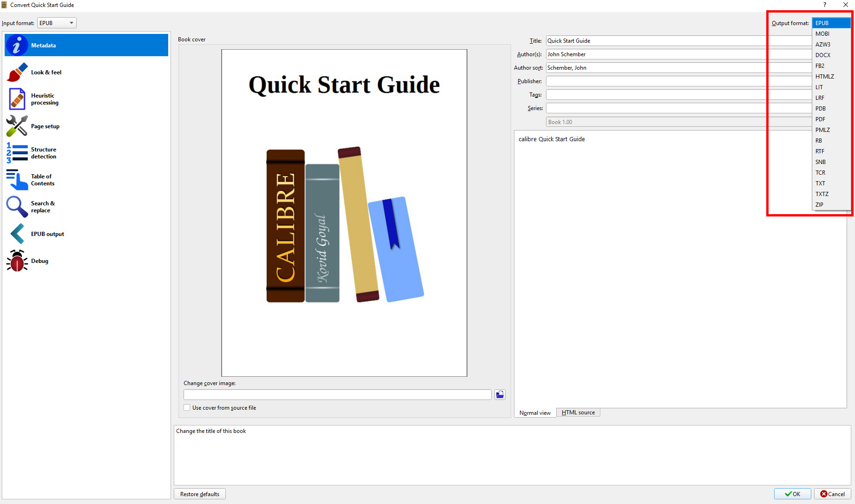Open Page setup tools icon
Viewport: 855px width, 504px height.
(x=17, y=126)
